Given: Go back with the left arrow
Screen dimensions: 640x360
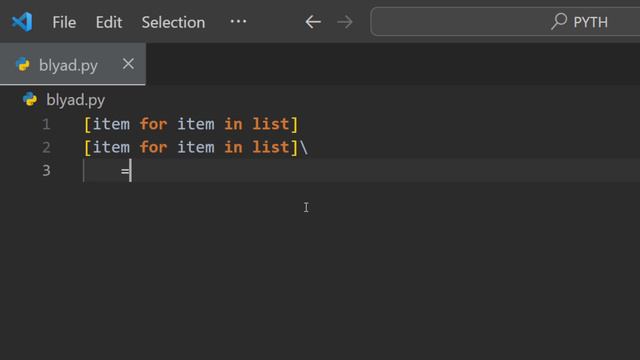Looking at the screenshot, I should (313, 22).
